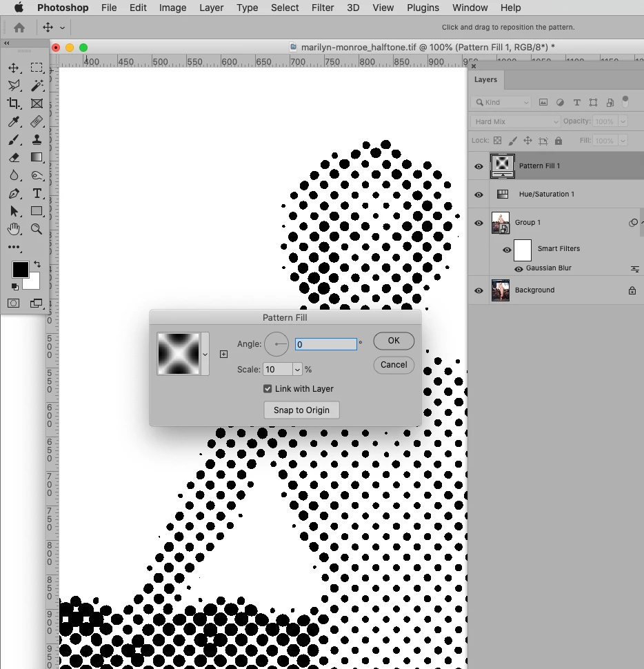Reset default foreground and background colors
644x669 pixels.
tap(14, 287)
